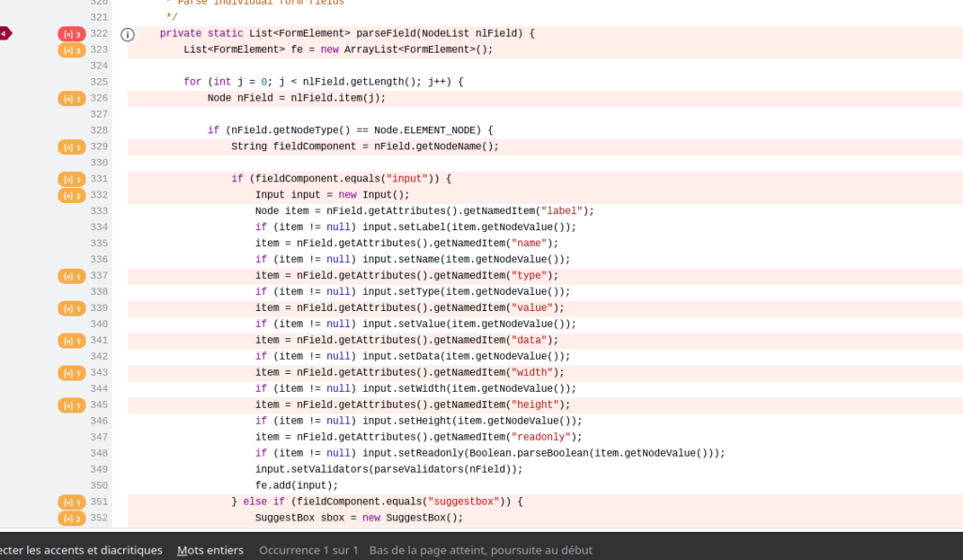The width and height of the screenshot is (963, 560).
Task: Click the string literal suggestbox on line 351
Action: point(465,501)
